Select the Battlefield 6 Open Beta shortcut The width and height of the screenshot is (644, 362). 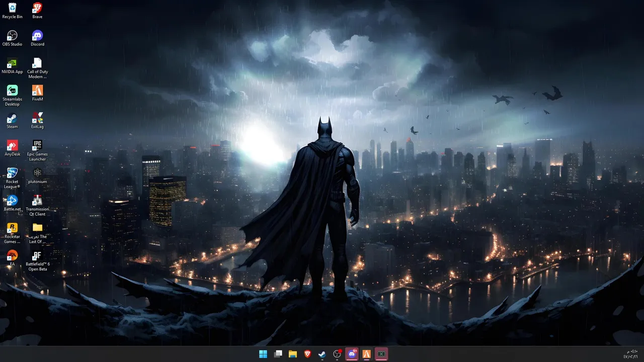tap(37, 260)
